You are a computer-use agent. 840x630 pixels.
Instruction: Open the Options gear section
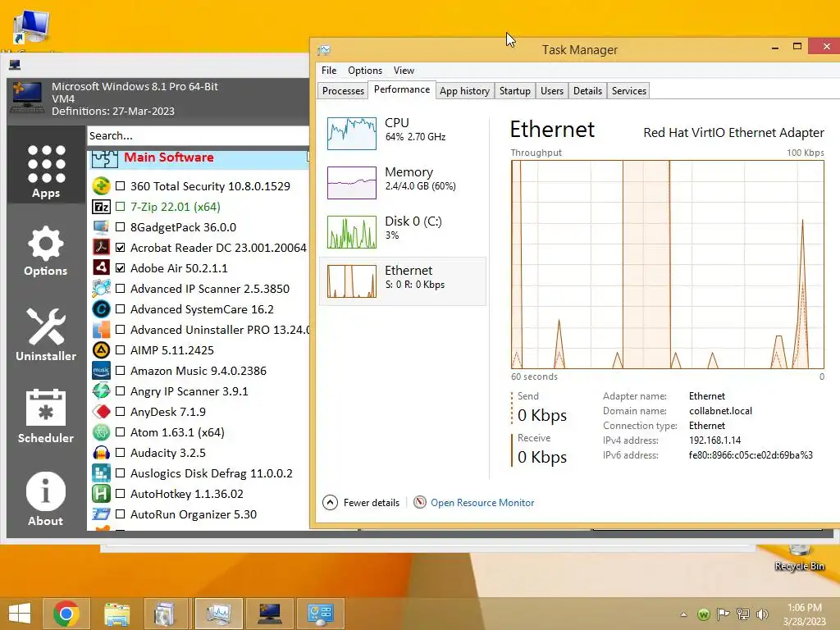(46, 251)
